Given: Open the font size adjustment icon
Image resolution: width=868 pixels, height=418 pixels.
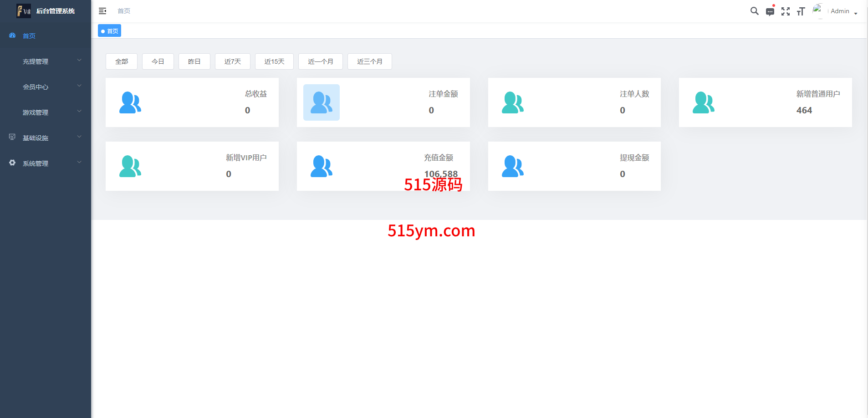Looking at the screenshot, I should 801,11.
